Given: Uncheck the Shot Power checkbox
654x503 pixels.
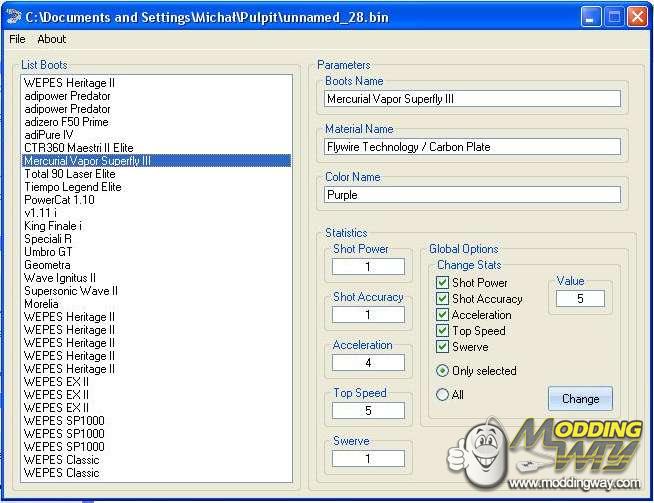Looking at the screenshot, I should click(443, 283).
